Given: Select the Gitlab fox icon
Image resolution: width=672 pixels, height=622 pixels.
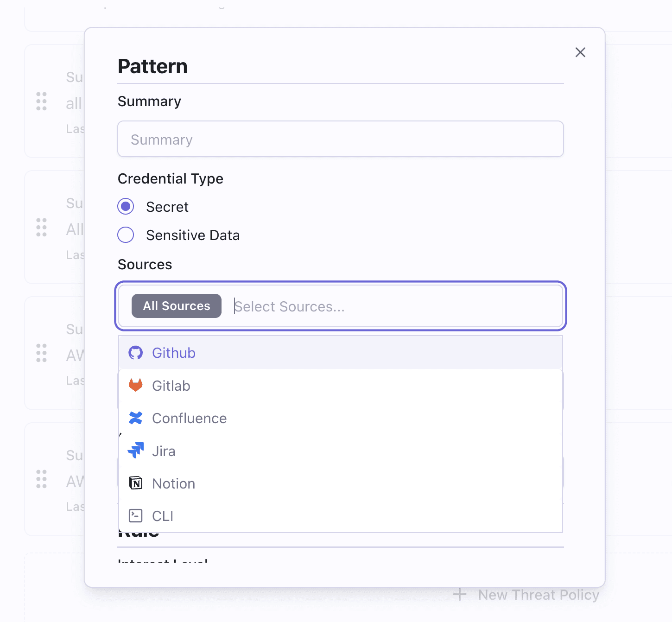Looking at the screenshot, I should pyautogui.click(x=135, y=385).
